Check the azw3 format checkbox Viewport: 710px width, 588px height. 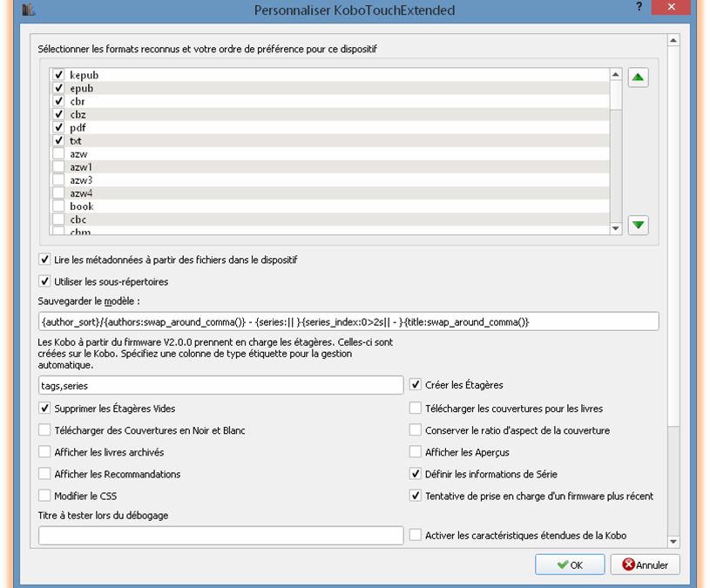tap(58, 179)
